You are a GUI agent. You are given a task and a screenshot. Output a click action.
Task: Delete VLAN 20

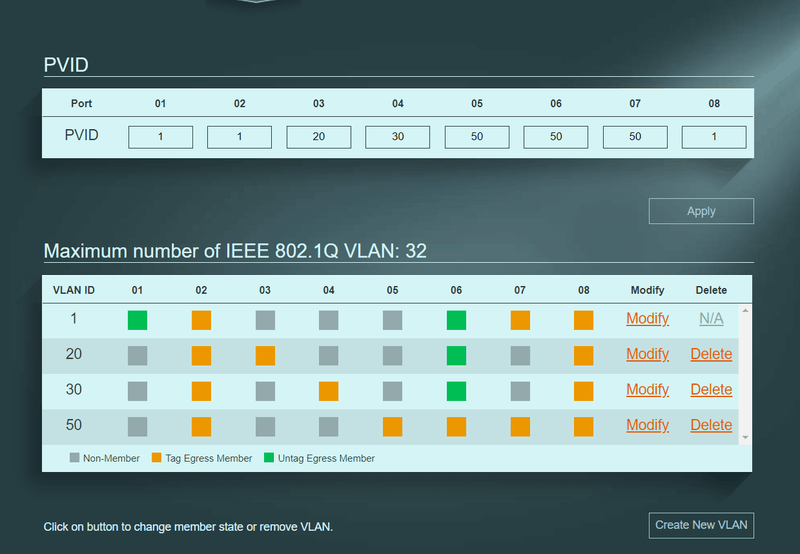[711, 354]
